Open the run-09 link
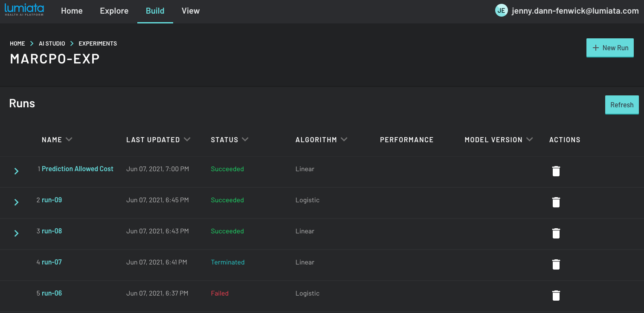The width and height of the screenshot is (644, 313). [52, 200]
